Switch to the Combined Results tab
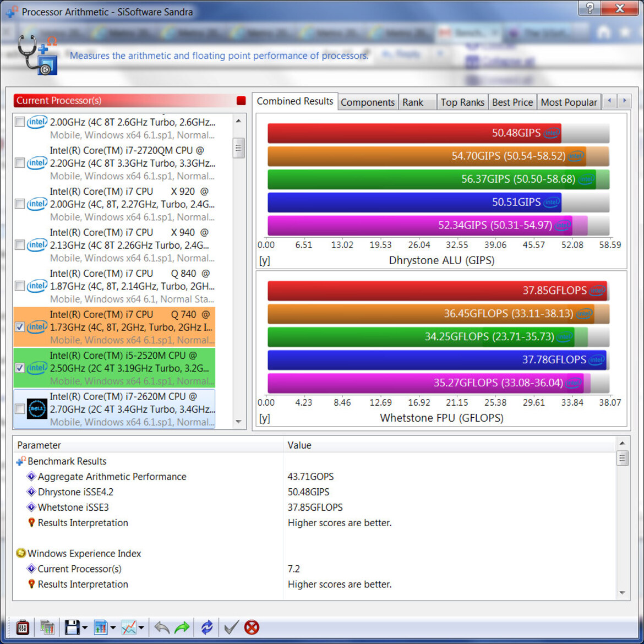This screenshot has width=644, height=644. pos(295,101)
